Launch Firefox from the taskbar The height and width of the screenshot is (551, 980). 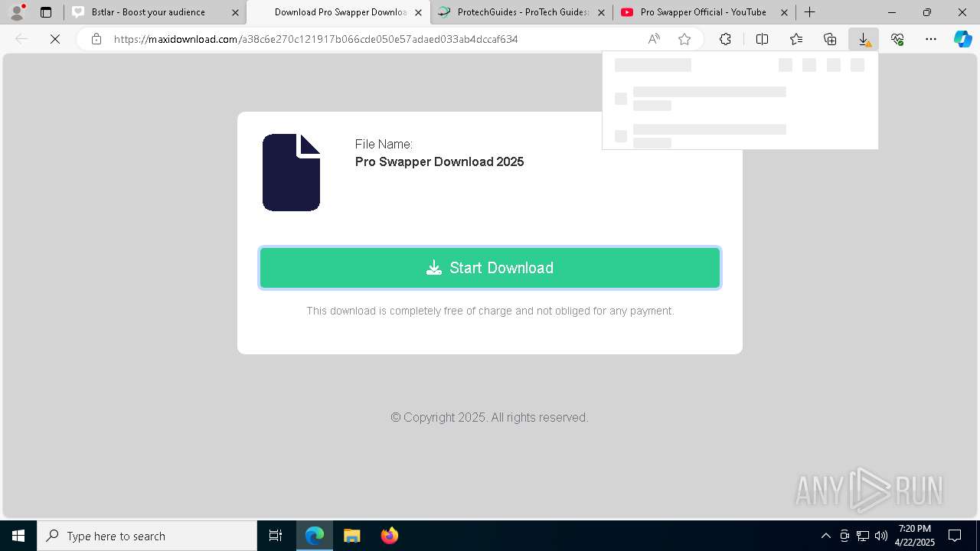point(390,536)
